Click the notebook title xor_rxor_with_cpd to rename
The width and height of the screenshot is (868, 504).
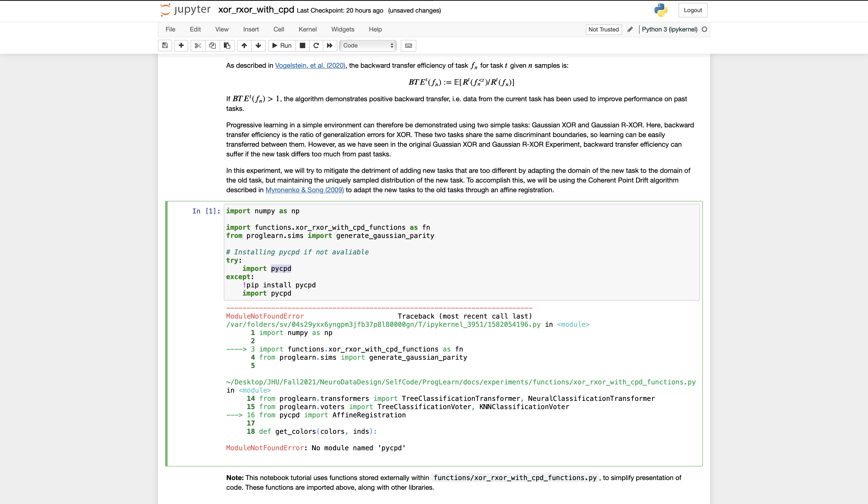point(256,10)
